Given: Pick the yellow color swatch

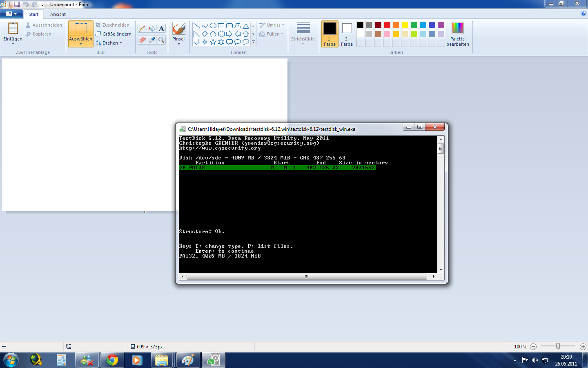Looking at the screenshot, I should (x=405, y=25).
